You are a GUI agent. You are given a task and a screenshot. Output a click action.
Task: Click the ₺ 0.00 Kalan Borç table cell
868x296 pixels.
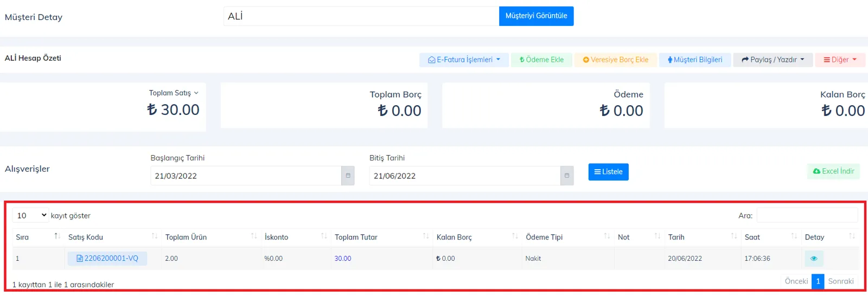tap(477, 259)
